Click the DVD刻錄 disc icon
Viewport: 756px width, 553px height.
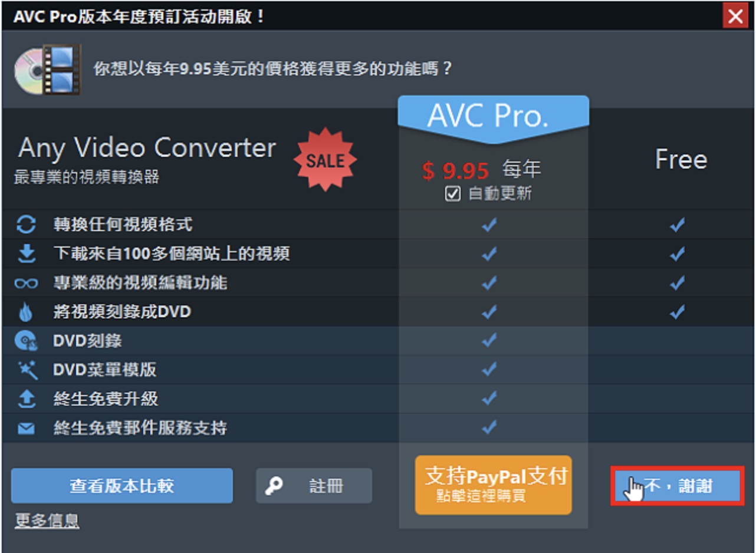[26, 341]
